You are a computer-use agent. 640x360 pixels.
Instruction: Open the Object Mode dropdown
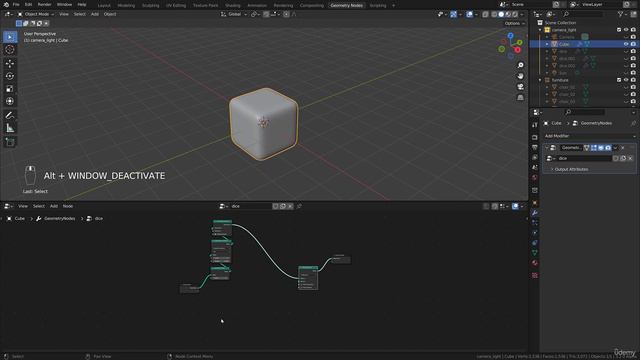(x=36, y=14)
